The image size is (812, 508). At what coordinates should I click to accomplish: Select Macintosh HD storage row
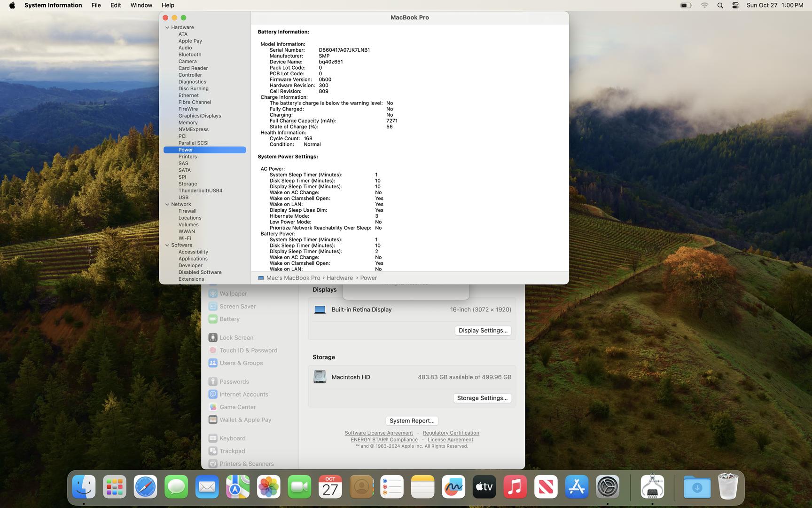412,377
